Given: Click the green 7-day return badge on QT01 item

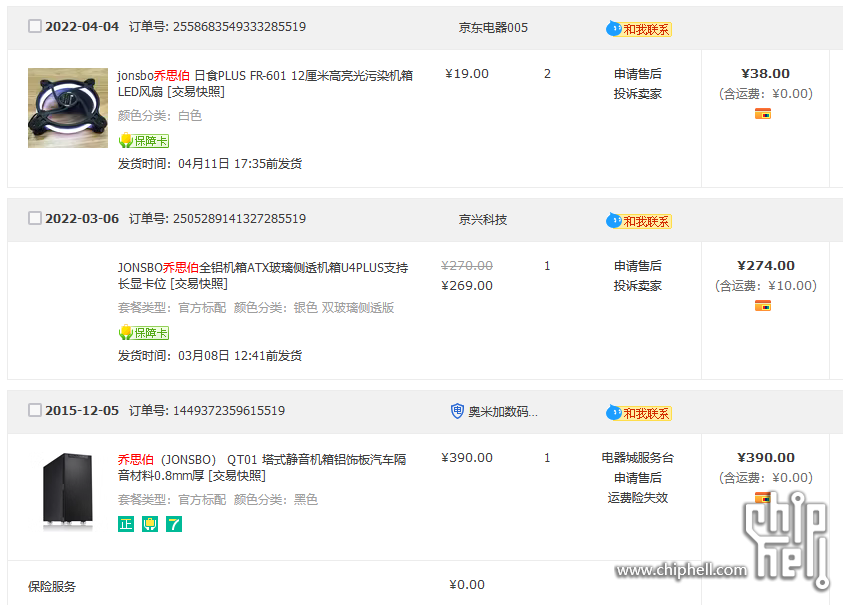Looking at the screenshot, I should [174, 524].
